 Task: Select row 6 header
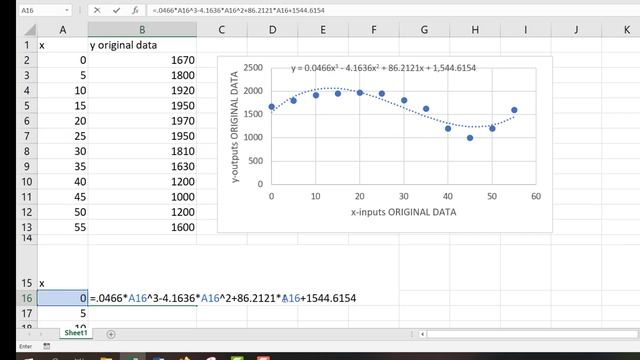(27, 121)
